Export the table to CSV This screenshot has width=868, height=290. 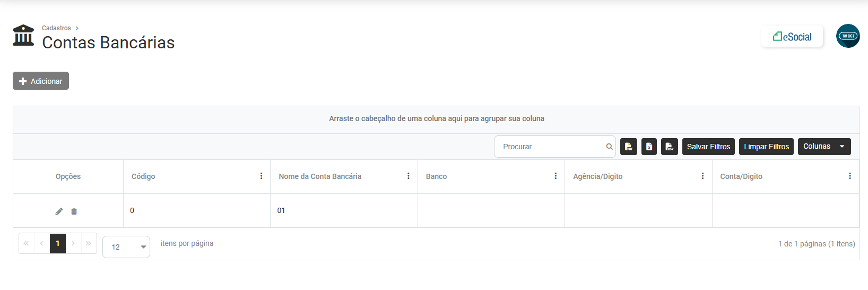pos(670,147)
